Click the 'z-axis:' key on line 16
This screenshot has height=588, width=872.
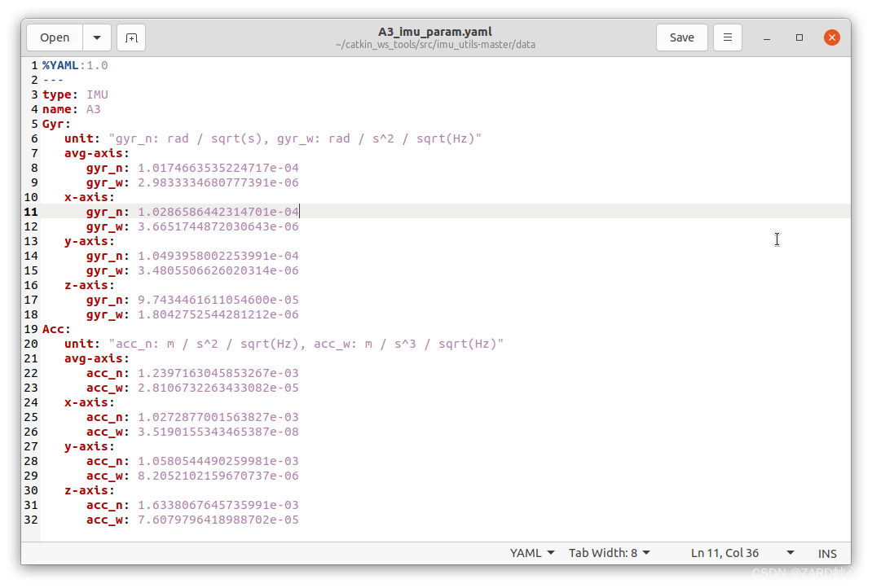click(x=89, y=285)
